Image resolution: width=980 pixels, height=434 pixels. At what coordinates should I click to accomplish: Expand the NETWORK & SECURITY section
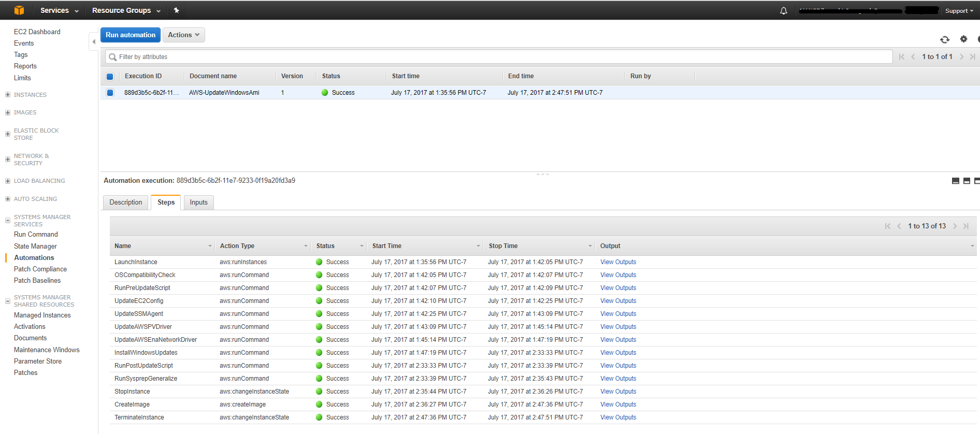point(8,160)
